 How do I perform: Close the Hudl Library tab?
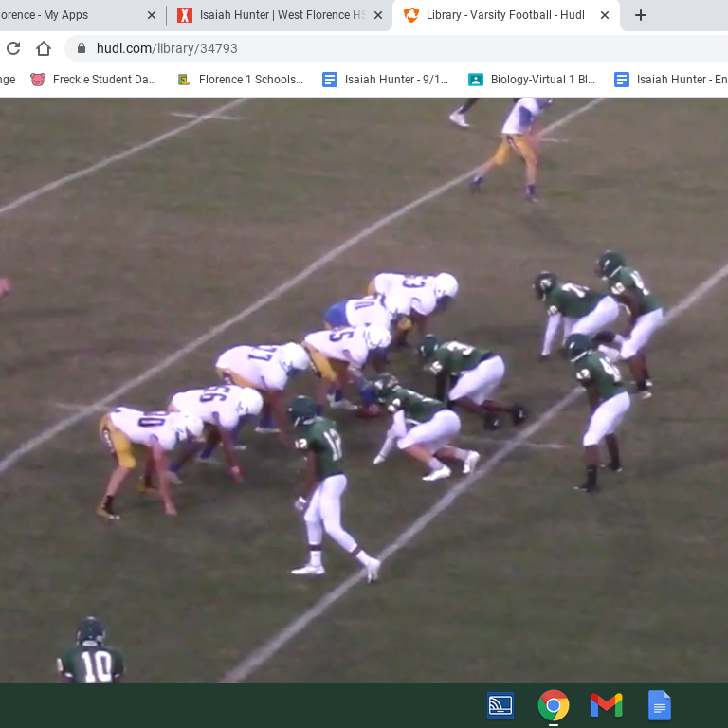605,15
